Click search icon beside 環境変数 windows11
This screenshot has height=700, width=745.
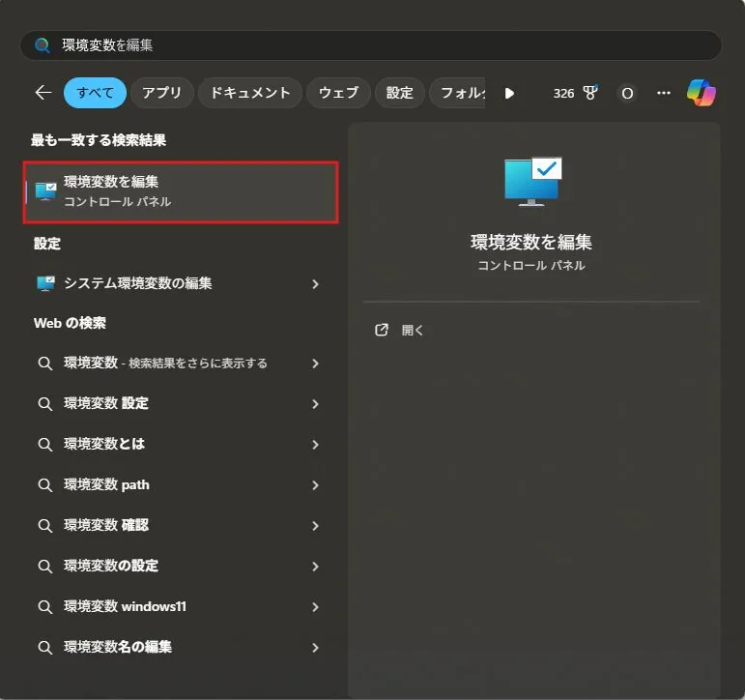click(x=45, y=607)
